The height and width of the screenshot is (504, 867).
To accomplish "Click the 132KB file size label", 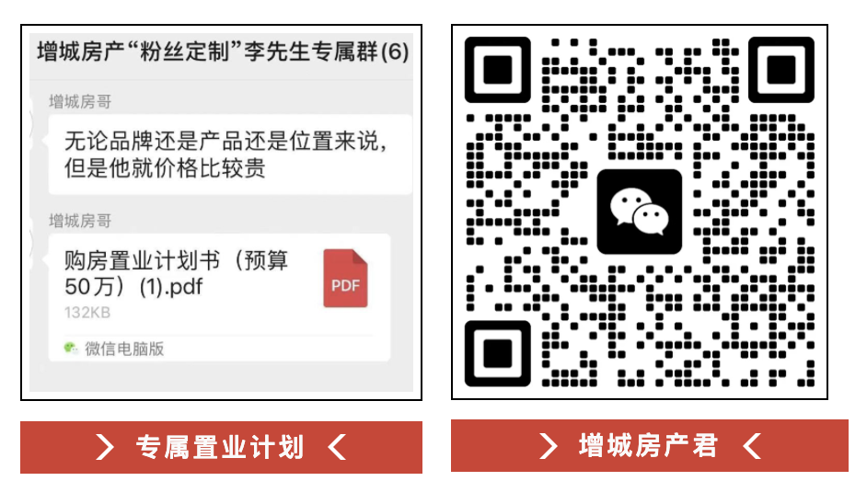I will coord(87,313).
